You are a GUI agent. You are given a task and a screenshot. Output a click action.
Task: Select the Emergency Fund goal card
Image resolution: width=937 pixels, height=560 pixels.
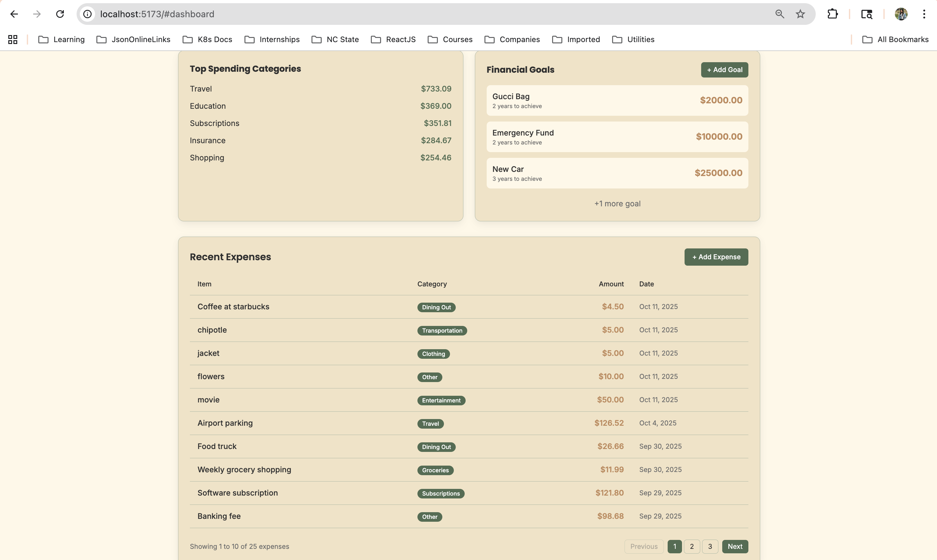[x=617, y=136]
